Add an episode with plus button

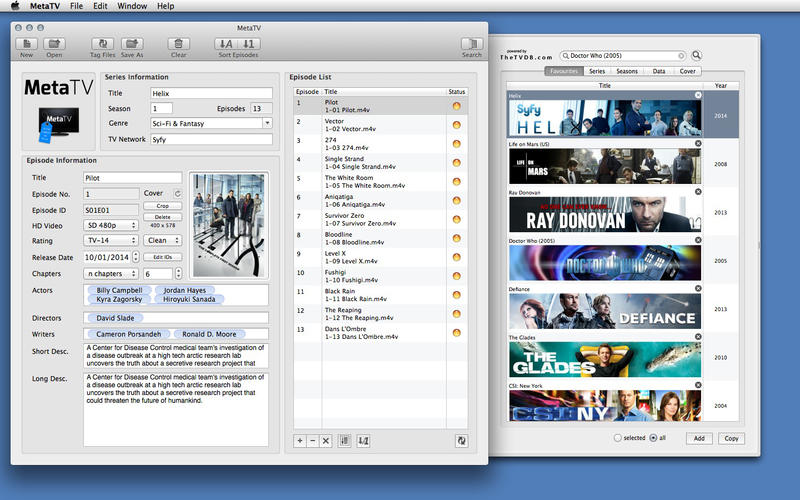(300, 441)
